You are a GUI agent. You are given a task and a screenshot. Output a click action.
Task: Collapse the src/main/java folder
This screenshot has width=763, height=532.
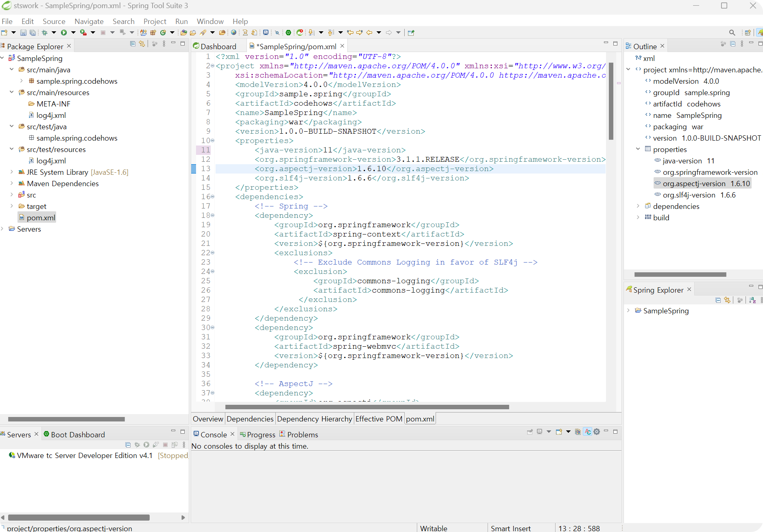(x=12, y=69)
